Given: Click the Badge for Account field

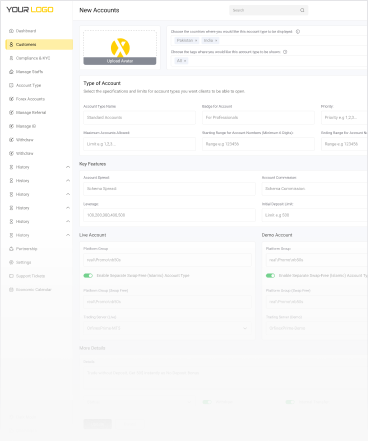Looking at the screenshot, I should point(258,117).
